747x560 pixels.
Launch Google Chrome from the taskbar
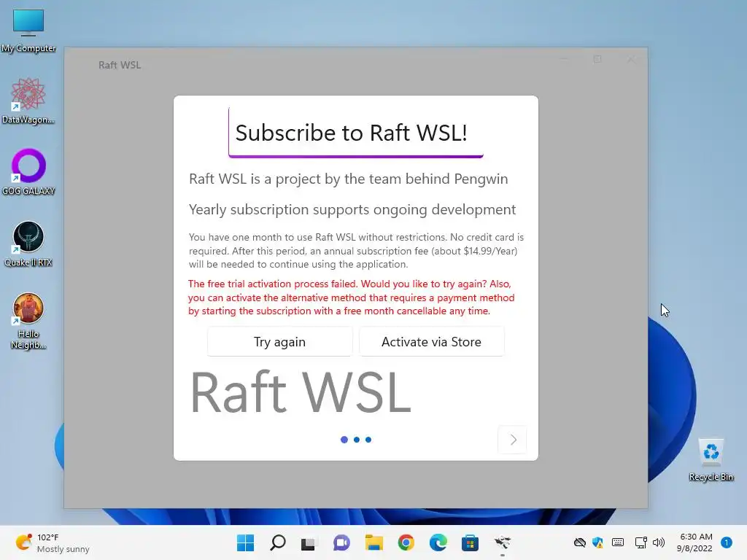[x=406, y=542]
